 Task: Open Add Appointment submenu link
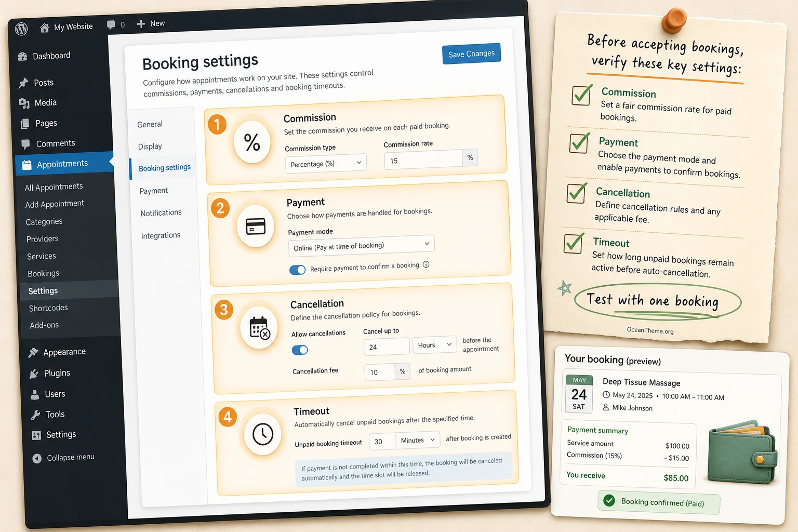click(x=55, y=204)
